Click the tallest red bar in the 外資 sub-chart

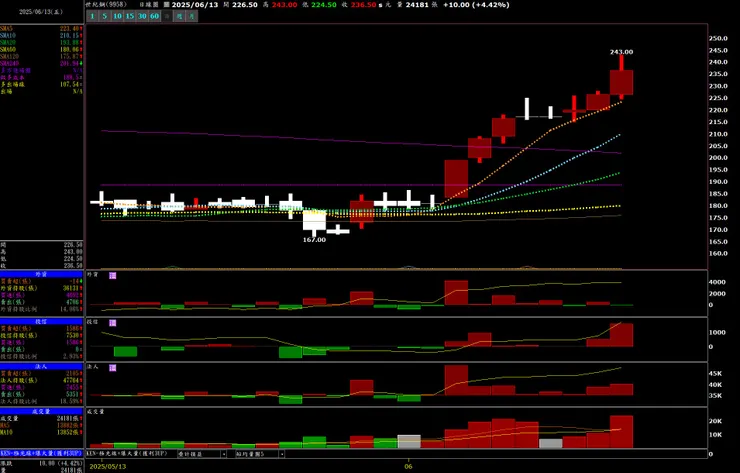click(456, 293)
